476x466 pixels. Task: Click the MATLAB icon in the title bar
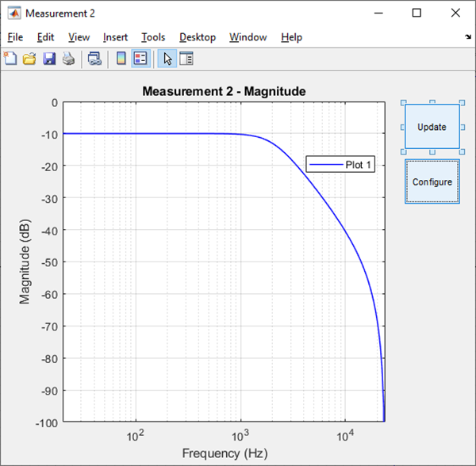(13, 13)
